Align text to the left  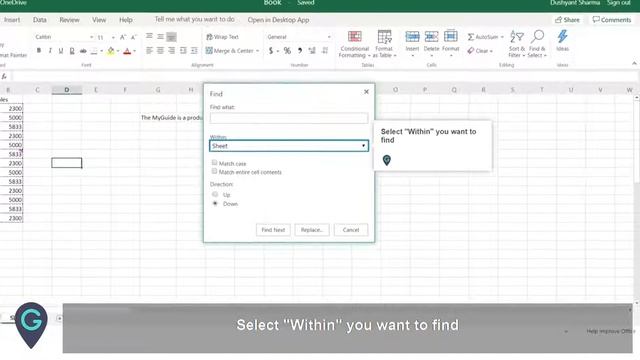149,51
